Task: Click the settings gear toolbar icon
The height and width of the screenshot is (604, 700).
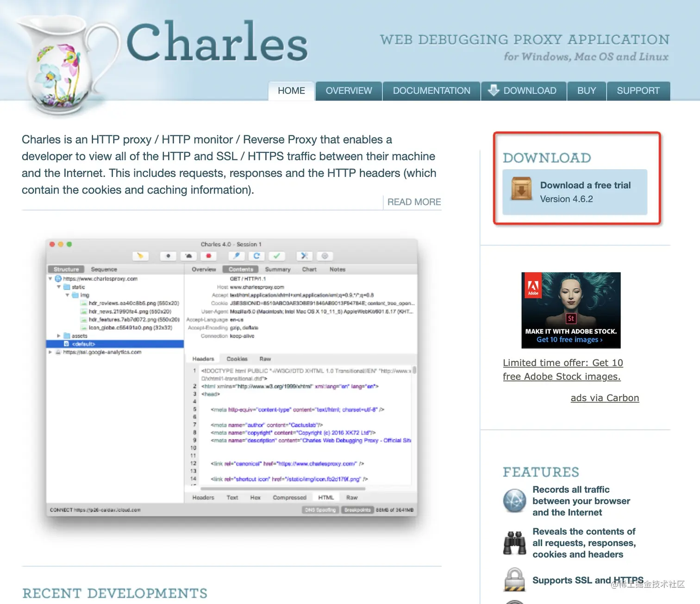Action: [x=325, y=256]
